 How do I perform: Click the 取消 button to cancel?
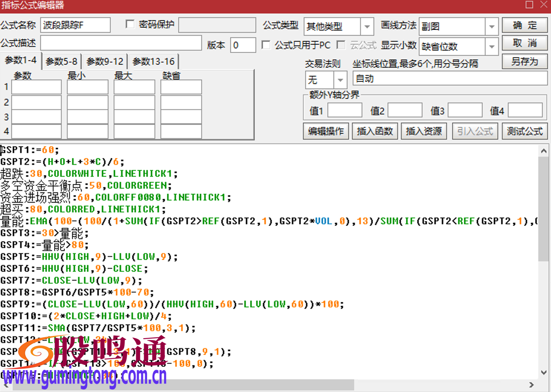click(524, 43)
